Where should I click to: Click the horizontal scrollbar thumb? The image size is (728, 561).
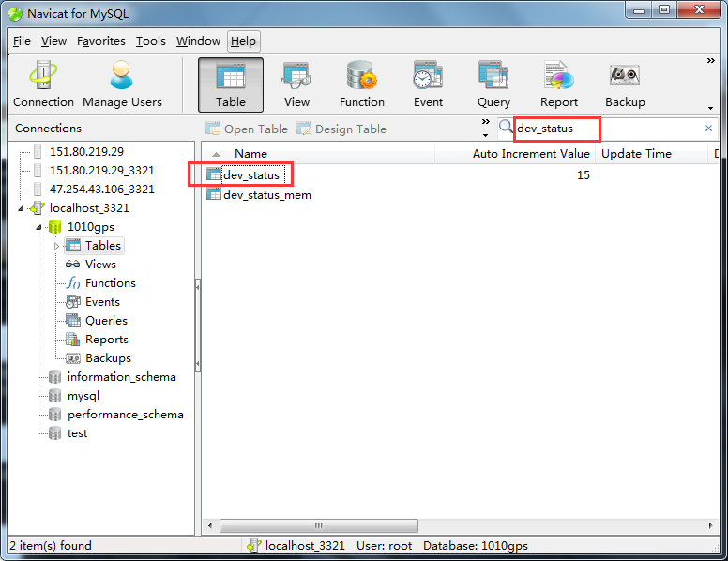point(319,525)
